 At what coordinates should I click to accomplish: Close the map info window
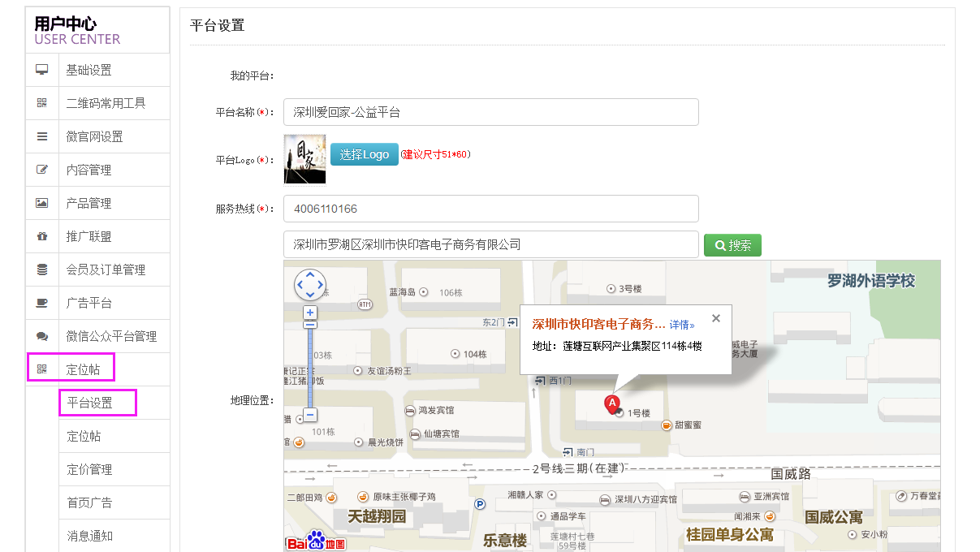click(716, 318)
